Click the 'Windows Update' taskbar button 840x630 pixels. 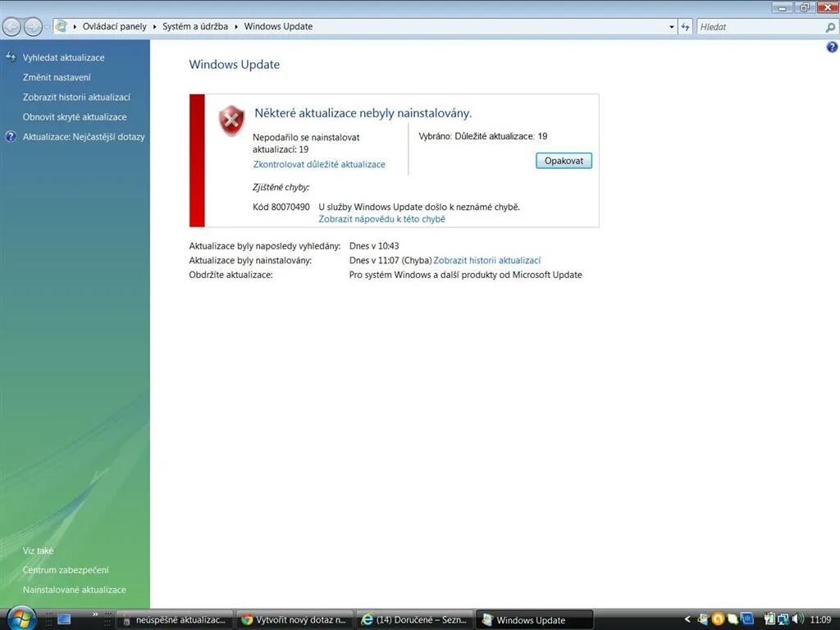click(535, 620)
